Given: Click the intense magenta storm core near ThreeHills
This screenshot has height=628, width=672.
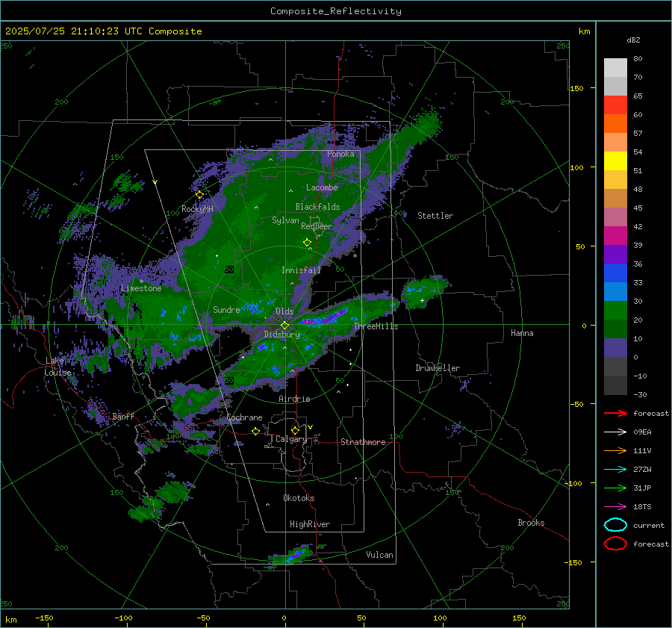Looking at the screenshot, I should coord(326,319).
